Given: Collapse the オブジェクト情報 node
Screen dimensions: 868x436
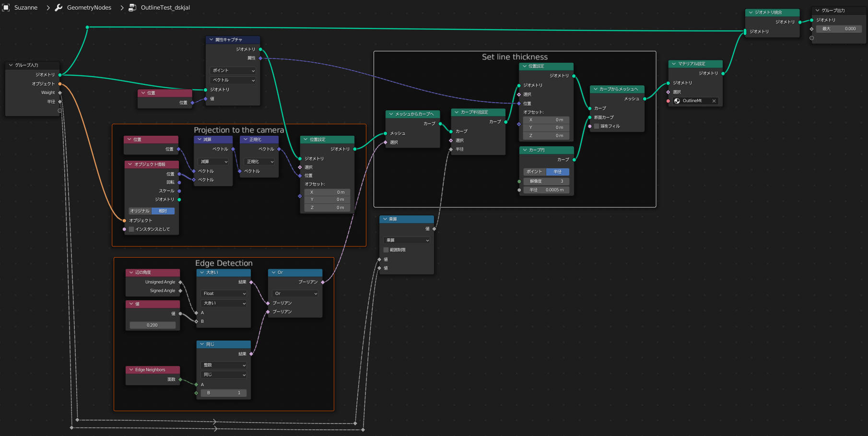Looking at the screenshot, I should (130, 165).
